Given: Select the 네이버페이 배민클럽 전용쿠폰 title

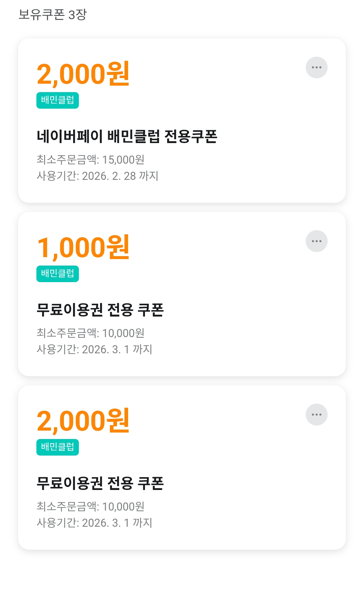Looking at the screenshot, I should [127, 136].
